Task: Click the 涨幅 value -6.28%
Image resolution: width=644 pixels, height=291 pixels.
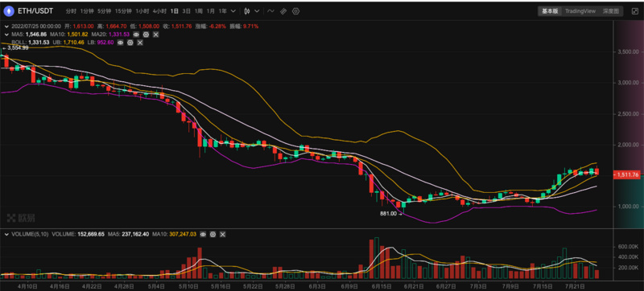Action: click(217, 27)
